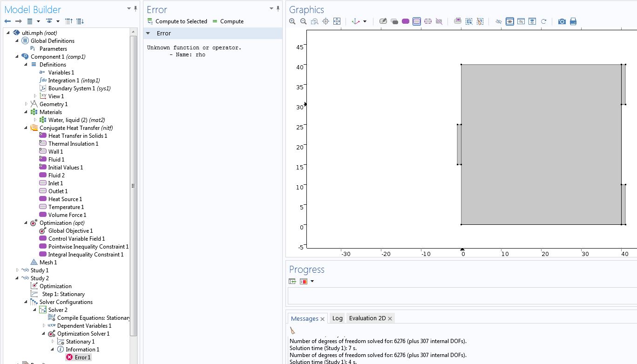The height and width of the screenshot is (364, 637).
Task: Go back with the Previous Node arrow
Action: point(7,21)
